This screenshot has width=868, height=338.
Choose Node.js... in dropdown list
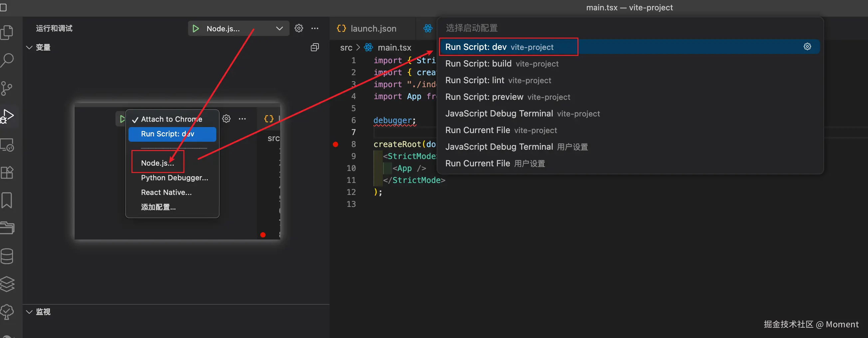[172, 163]
